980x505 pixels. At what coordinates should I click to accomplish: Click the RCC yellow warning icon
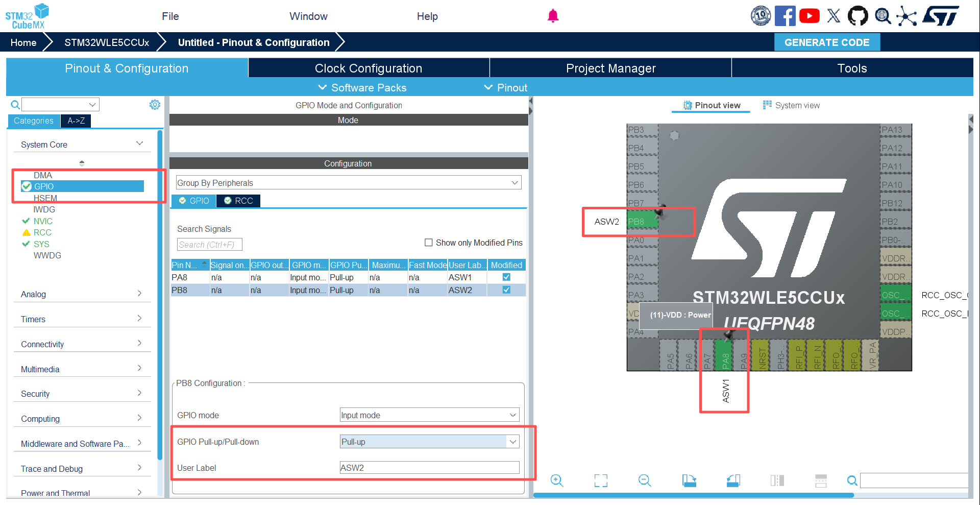pos(26,233)
